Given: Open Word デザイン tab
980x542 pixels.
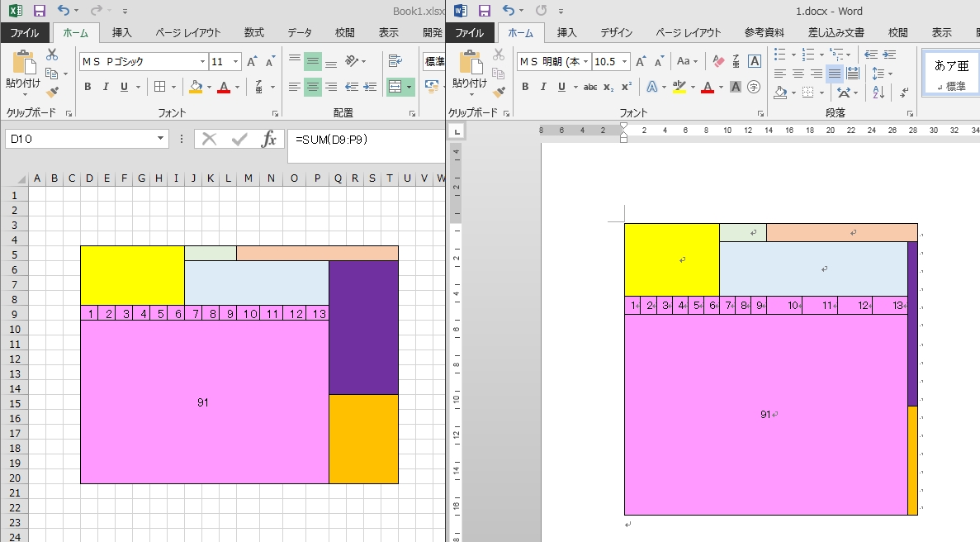Looking at the screenshot, I should (616, 32).
